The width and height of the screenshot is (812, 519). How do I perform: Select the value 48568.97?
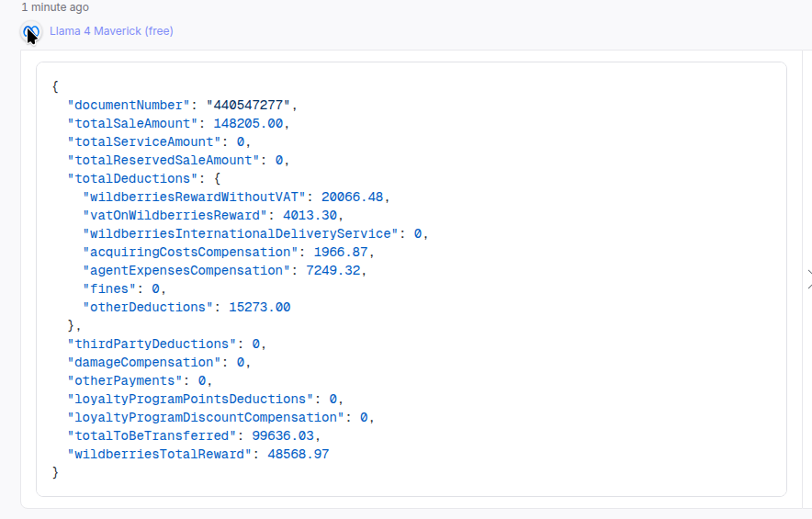click(x=299, y=455)
